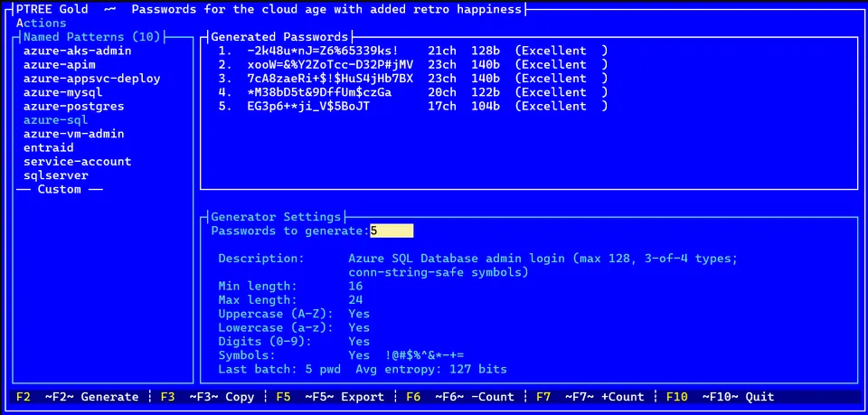Pick the sqlserver pattern
Screen dimensions: 868x415
pyautogui.click(x=56, y=175)
